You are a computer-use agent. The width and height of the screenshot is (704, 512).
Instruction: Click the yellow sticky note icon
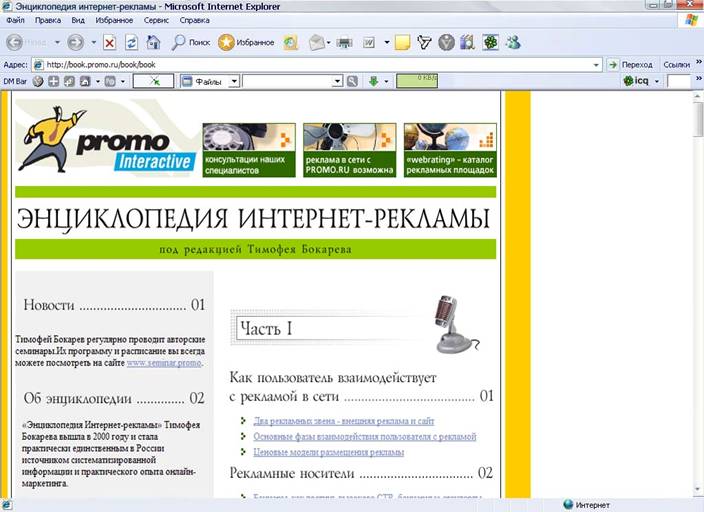coord(402,43)
